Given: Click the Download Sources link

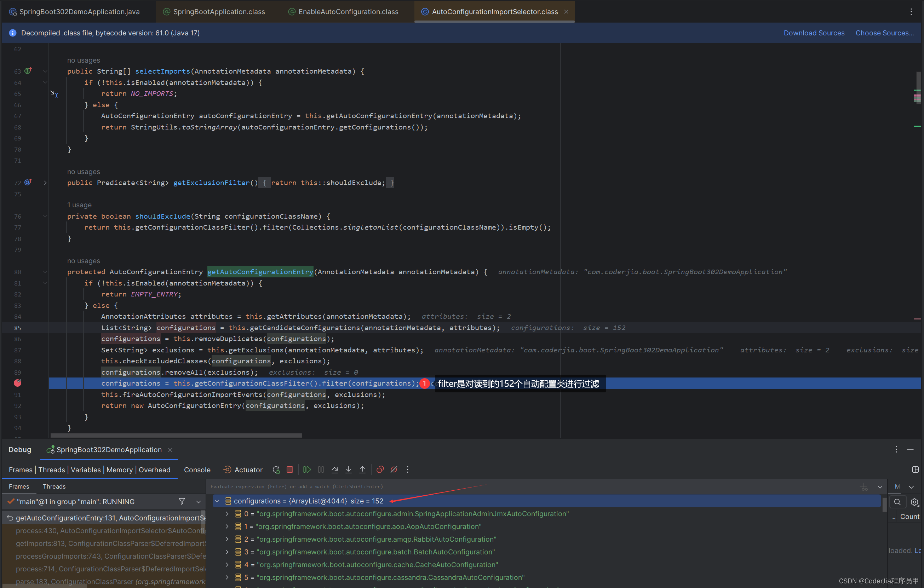Looking at the screenshot, I should [x=814, y=33].
